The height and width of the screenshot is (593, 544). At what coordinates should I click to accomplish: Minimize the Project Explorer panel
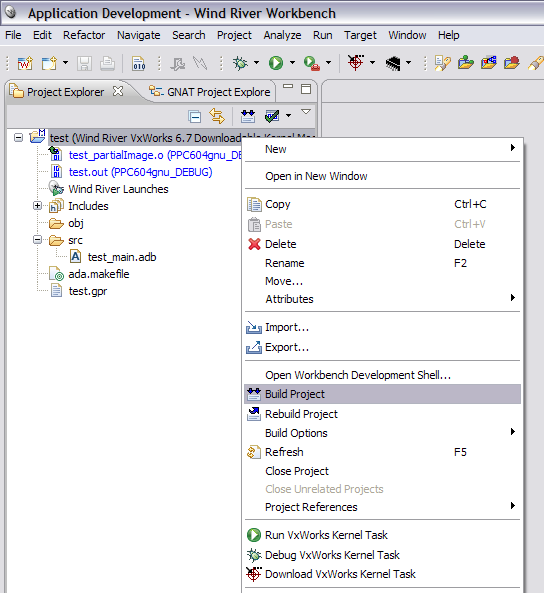pos(288,87)
